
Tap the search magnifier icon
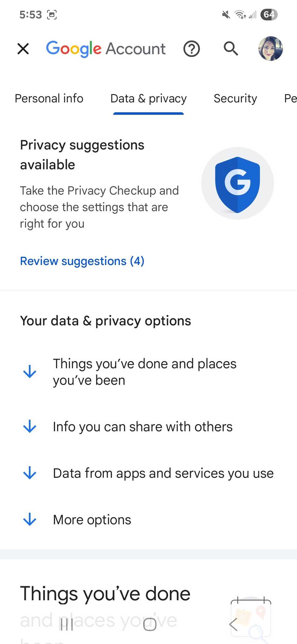(231, 49)
